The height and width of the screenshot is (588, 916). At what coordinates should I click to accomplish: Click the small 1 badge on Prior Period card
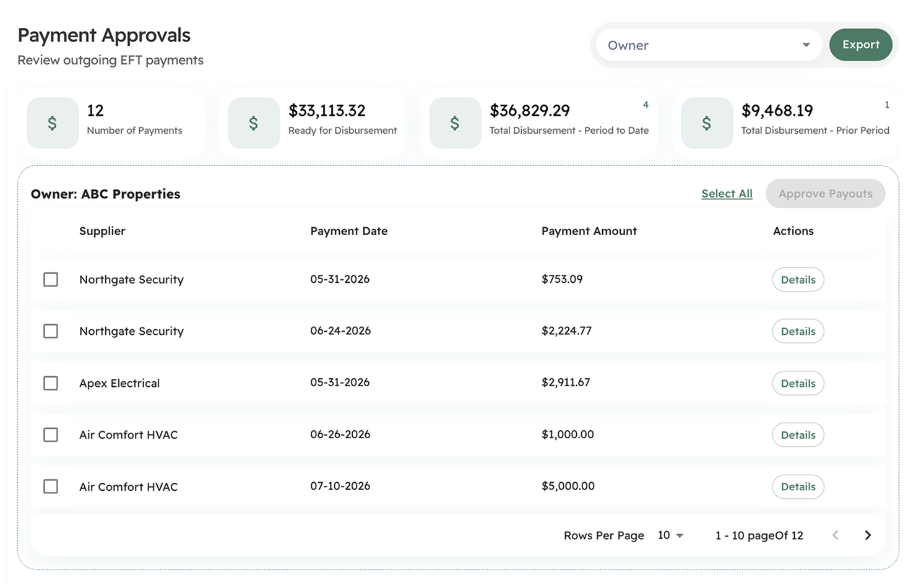coord(887,105)
